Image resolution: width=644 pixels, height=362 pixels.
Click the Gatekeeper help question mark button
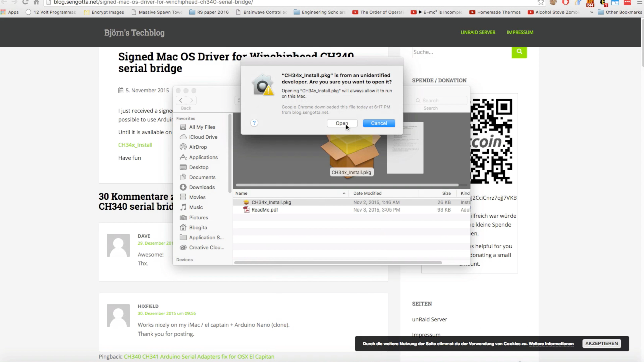tap(254, 123)
